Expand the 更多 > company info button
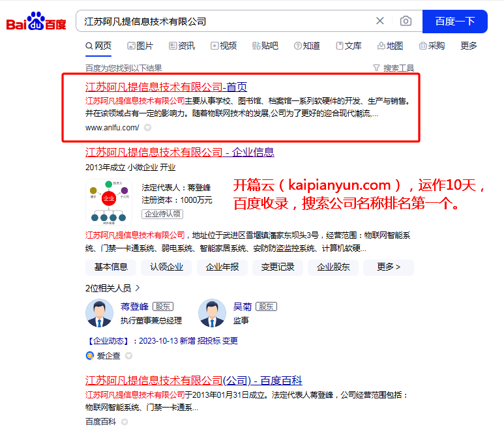This screenshot has width=504, height=431. point(389,267)
